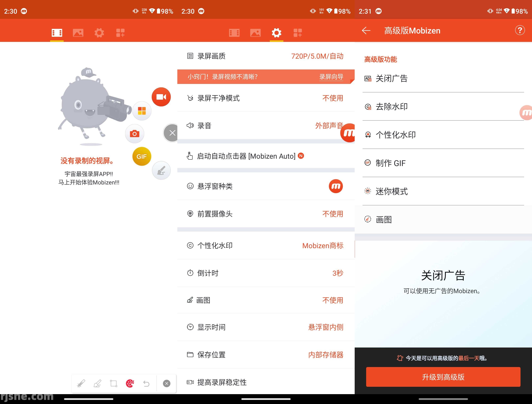Tap the yellow GIF floating button
532x404 pixels.
142,156
